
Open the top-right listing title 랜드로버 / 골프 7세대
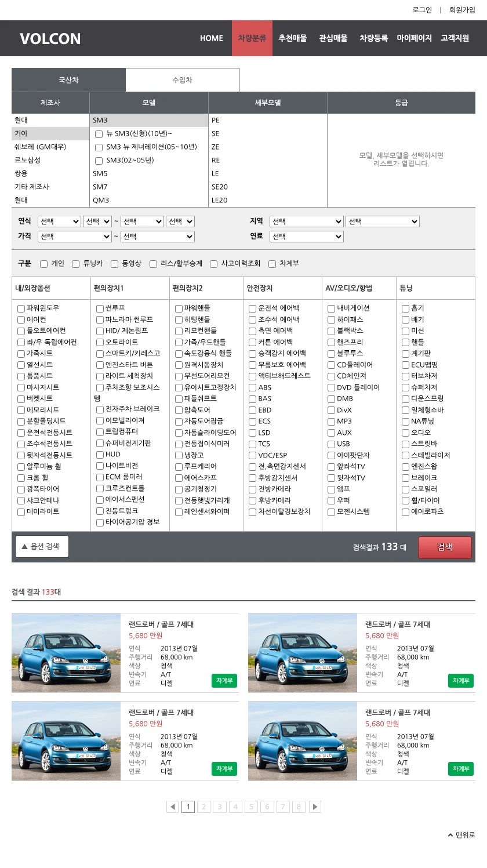pos(398,624)
